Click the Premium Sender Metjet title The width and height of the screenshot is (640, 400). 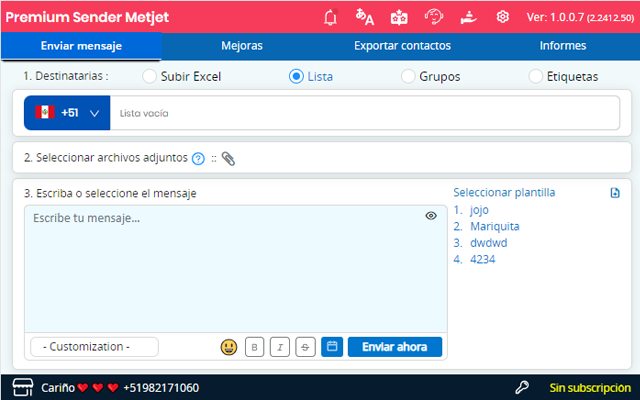point(87,17)
